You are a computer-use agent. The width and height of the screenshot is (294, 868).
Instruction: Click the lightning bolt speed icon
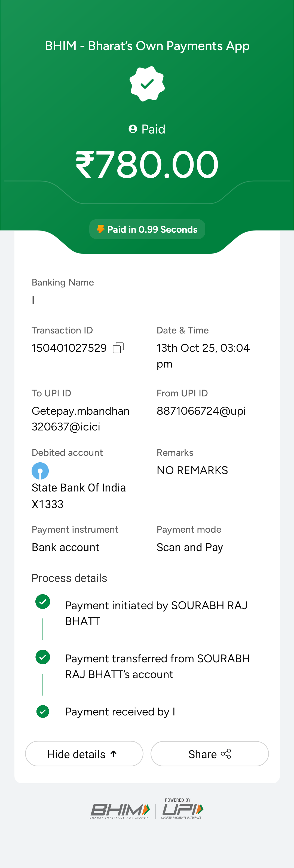pos(100,229)
